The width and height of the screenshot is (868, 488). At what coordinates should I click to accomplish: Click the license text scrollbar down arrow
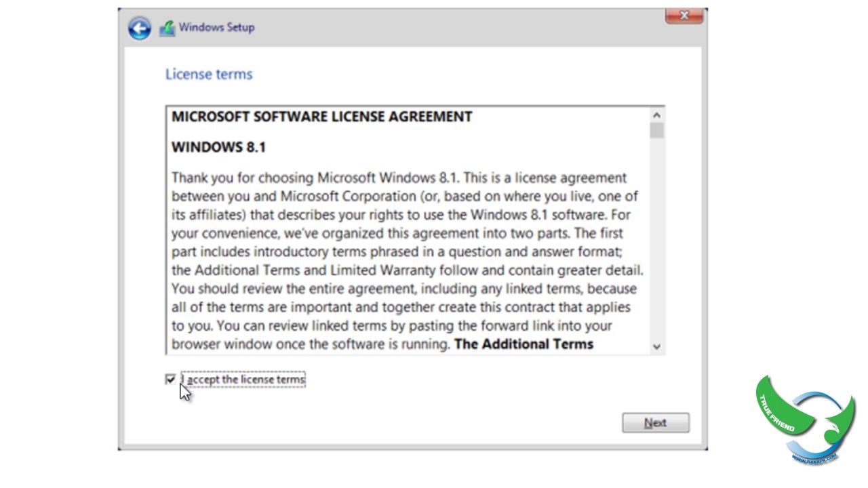[656, 346]
